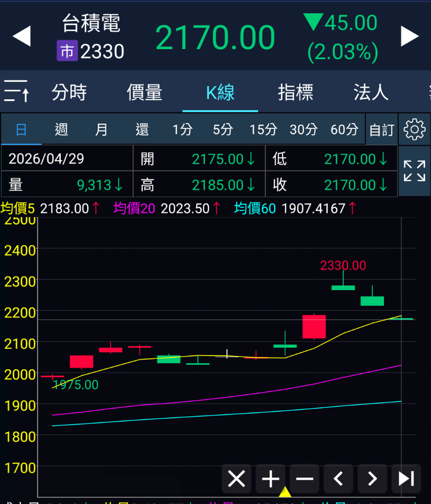The height and width of the screenshot is (504, 431).
Task: Move crosshair left with chevron button
Action: coord(338,479)
